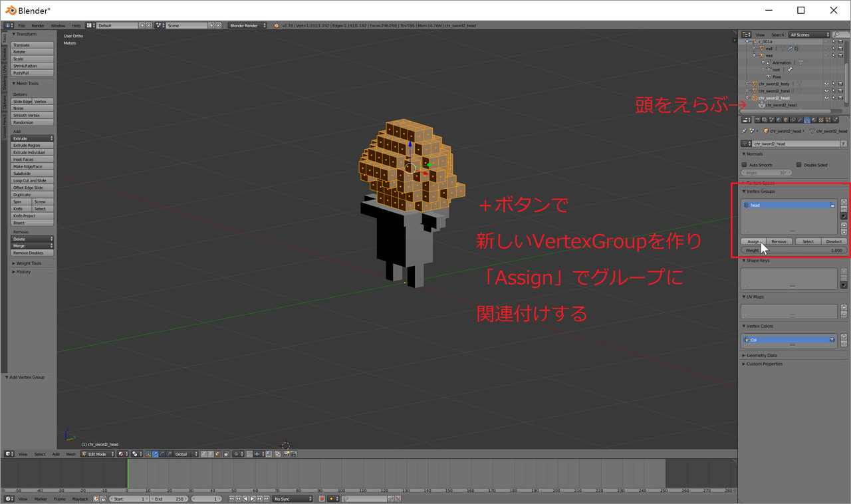Open the All Scenes outliner dropdown
The width and height of the screenshot is (851, 504).
coord(809,35)
